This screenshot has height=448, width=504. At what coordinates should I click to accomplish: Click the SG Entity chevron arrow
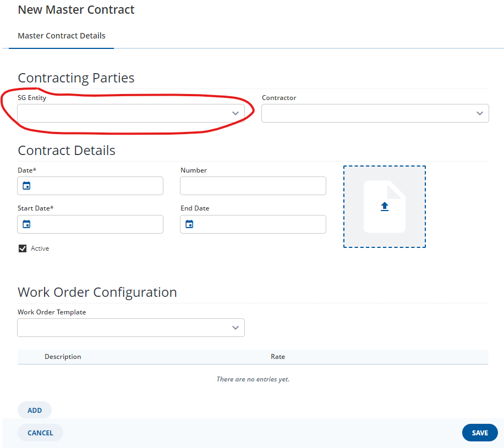point(235,113)
